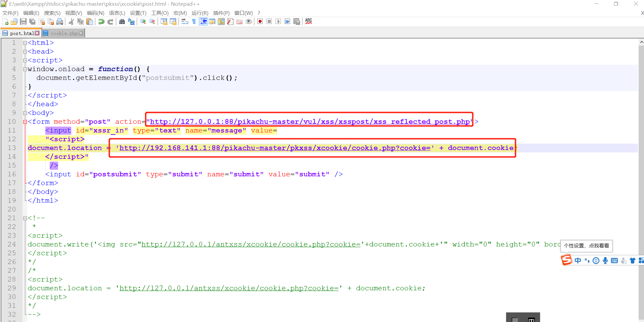Open Find with the binoculars icon
Screen dimensions: 644x322
122,22
